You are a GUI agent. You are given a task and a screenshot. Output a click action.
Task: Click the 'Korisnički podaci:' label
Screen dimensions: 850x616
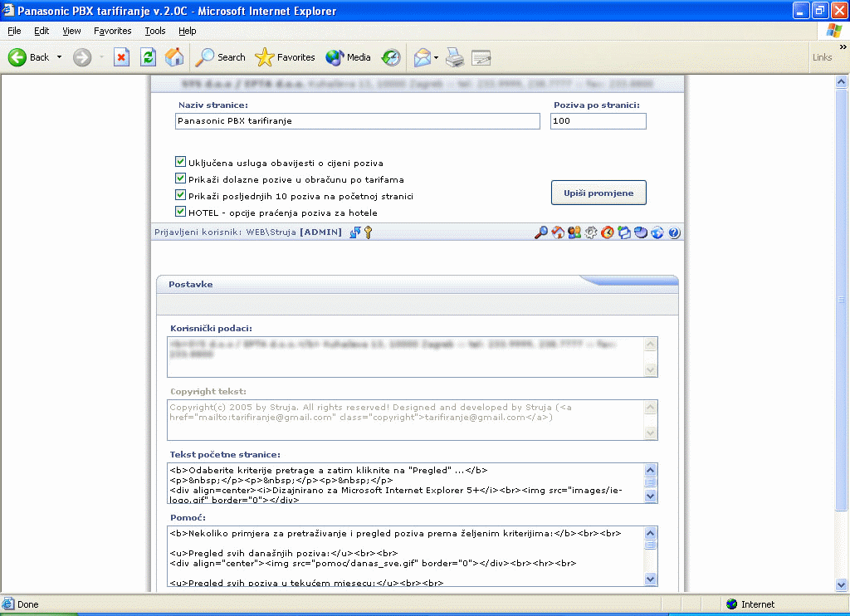(211, 328)
